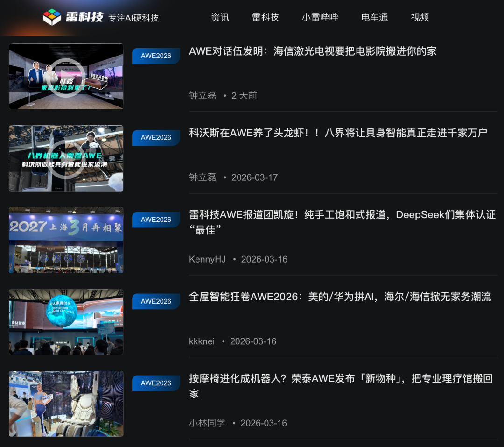Read the AWE对话伍发明 article headline
This screenshot has width=504, height=447.
(312, 51)
